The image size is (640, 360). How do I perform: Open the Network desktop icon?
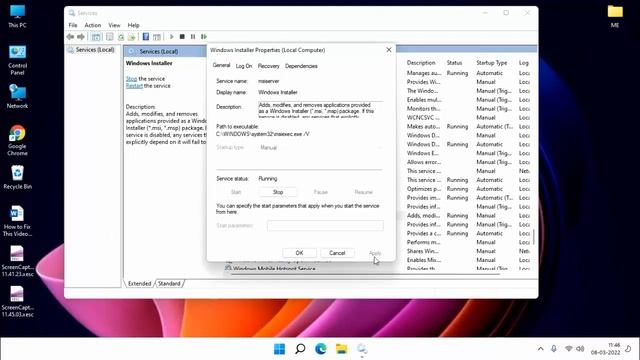[17, 96]
